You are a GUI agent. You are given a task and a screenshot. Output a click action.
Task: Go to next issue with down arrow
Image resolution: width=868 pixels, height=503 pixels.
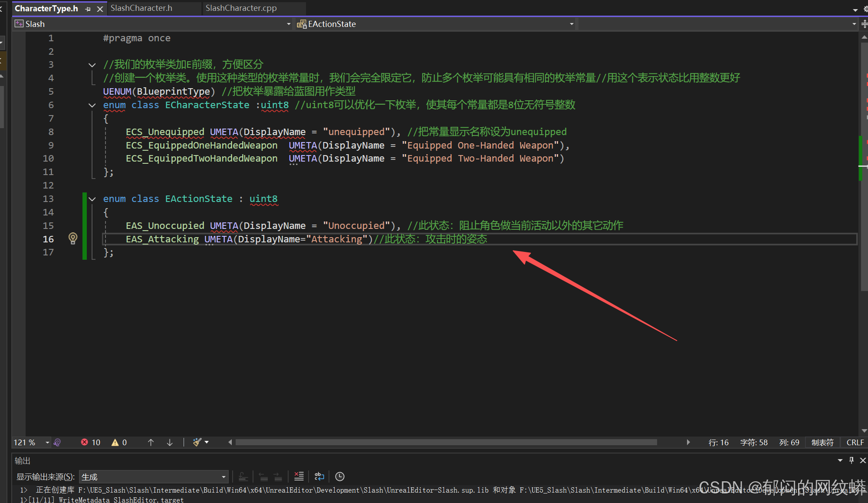point(170,442)
